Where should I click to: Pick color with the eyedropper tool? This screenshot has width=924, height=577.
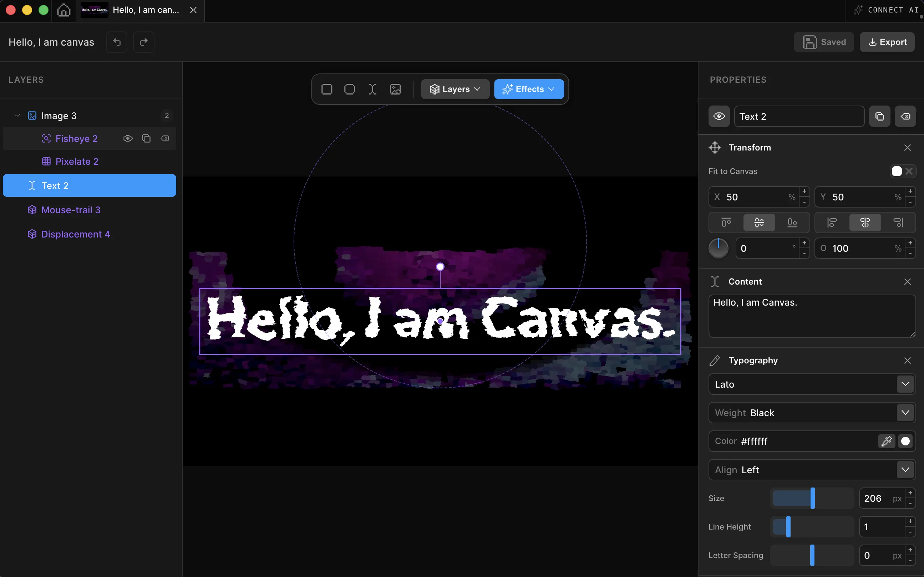coord(886,441)
